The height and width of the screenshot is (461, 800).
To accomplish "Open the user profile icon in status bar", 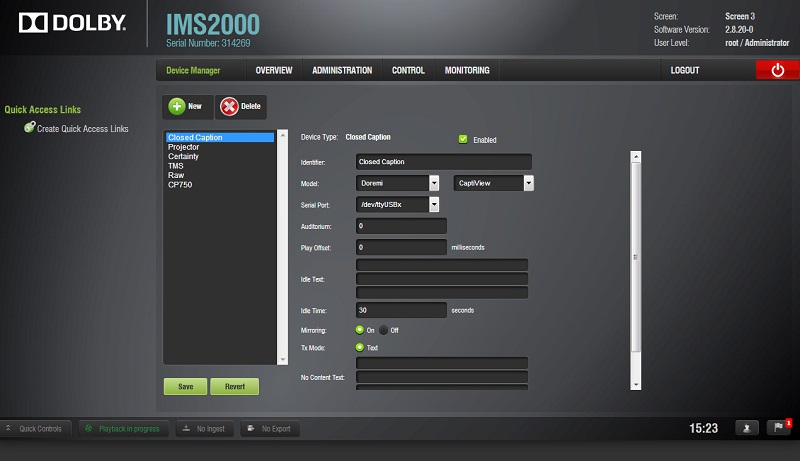I will tap(746, 428).
